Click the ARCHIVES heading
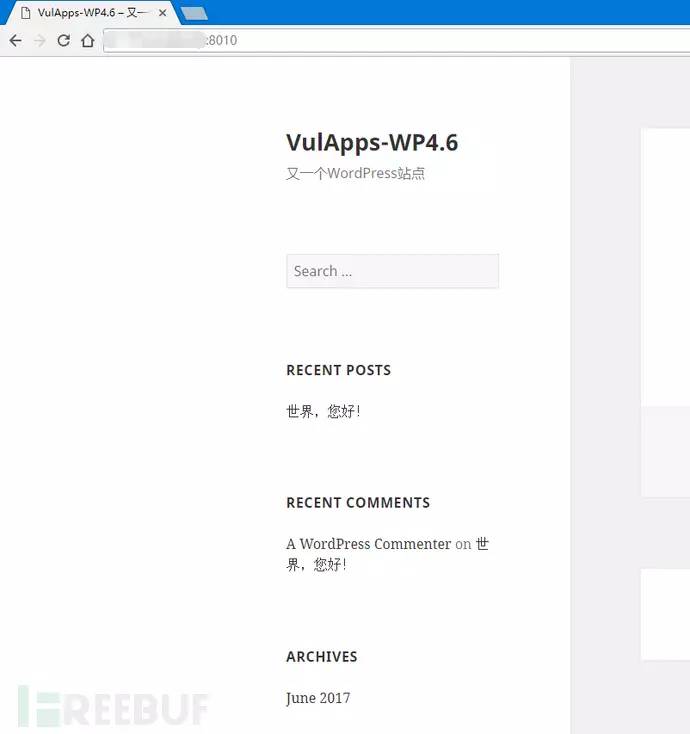The image size is (690, 734). pyautogui.click(x=322, y=657)
